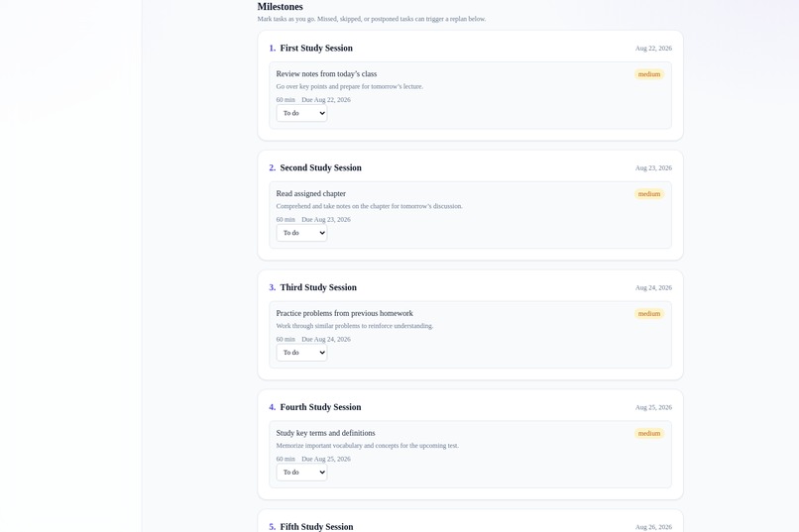
Task: Click the medium badge on Review notes task
Action: [x=648, y=74]
